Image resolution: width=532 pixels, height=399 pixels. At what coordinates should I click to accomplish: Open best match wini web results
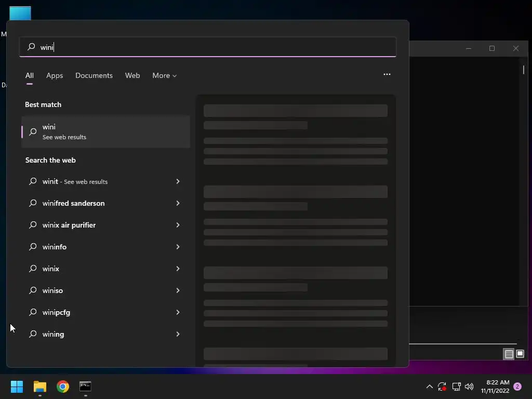pyautogui.click(x=106, y=131)
